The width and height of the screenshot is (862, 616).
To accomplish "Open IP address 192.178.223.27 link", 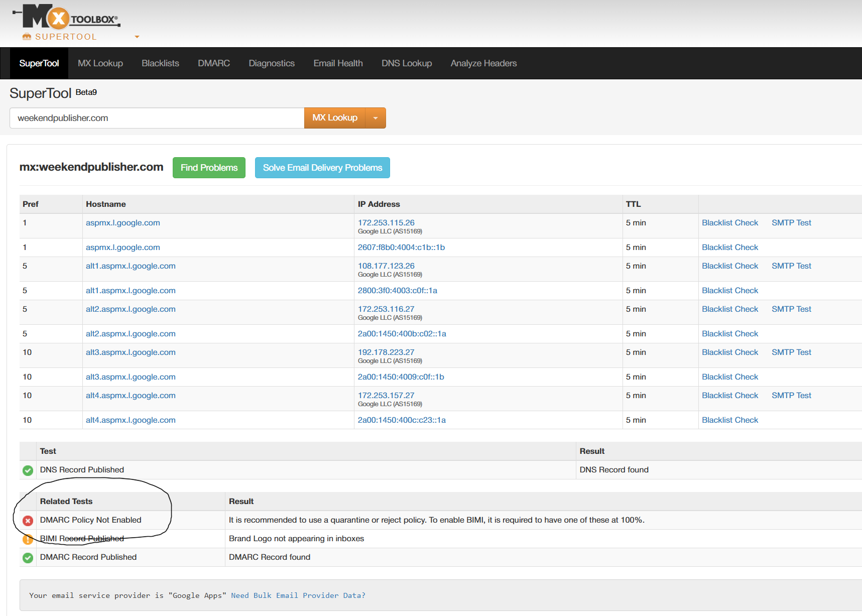I will [x=386, y=352].
